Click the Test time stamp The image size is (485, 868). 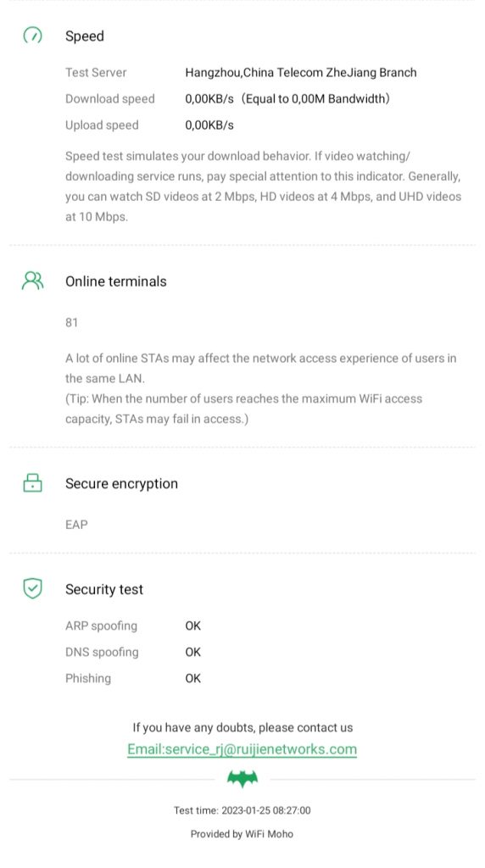coord(242,810)
